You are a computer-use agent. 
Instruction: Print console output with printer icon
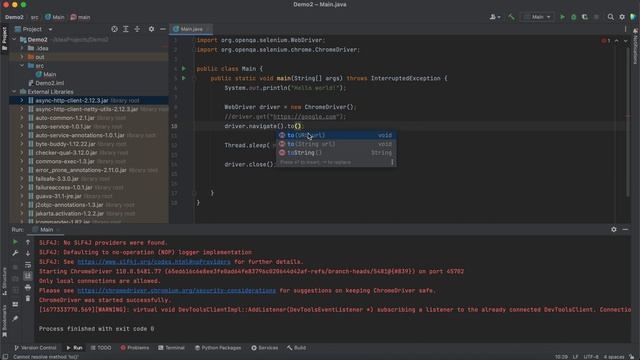tap(28, 287)
